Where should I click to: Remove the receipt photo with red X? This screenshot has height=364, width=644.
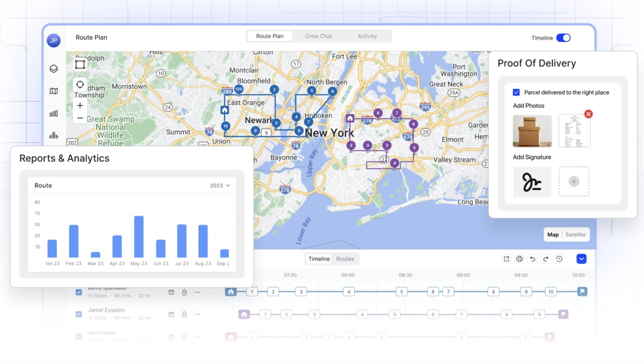click(x=588, y=114)
